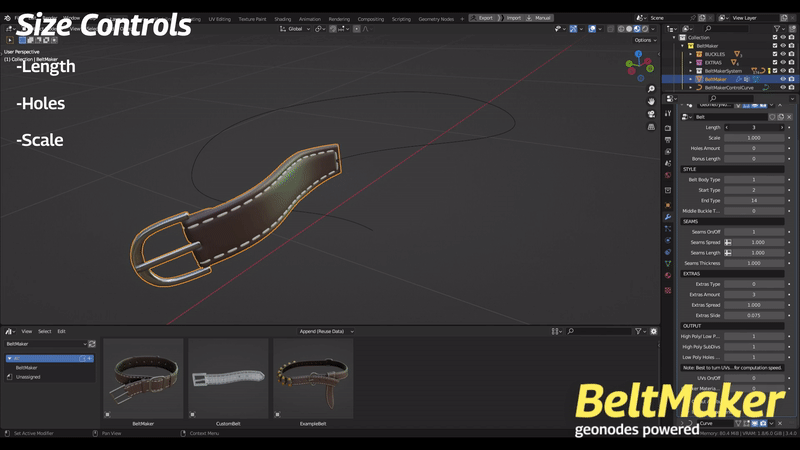Viewport: 800px width, 450px height.
Task: Click the zoom view magnifier in the viewport
Action: (x=651, y=89)
